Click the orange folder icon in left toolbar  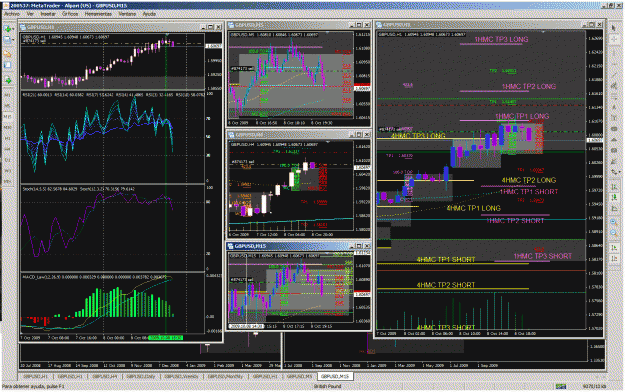click(8, 54)
